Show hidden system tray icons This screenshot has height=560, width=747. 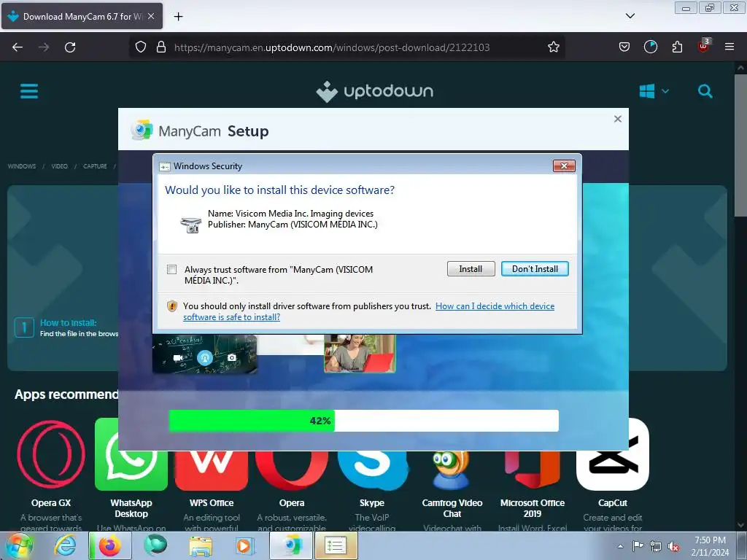620,546
